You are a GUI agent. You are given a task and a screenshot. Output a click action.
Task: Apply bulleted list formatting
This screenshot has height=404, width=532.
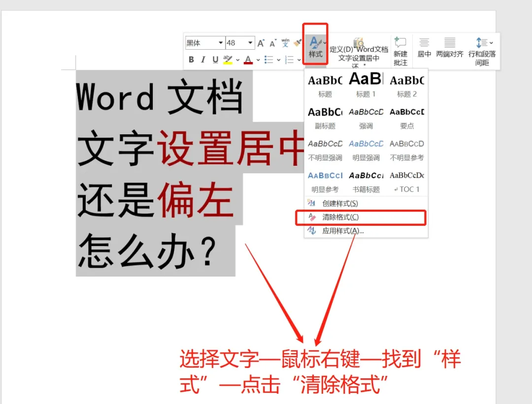tap(269, 60)
